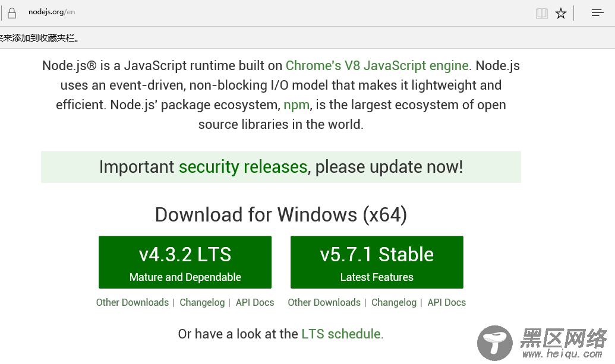The height and width of the screenshot is (364, 615).
Task: Open reading view book icon
Action: click(542, 13)
